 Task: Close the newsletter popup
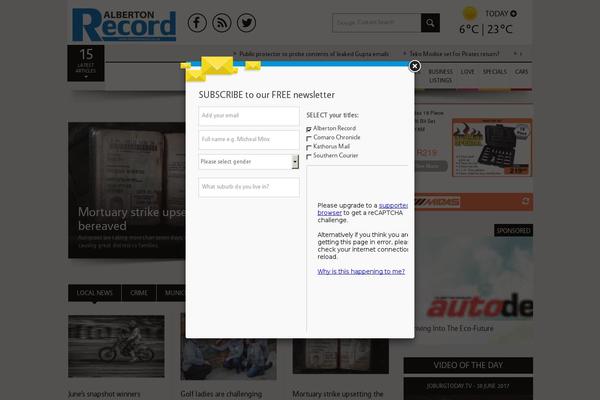point(414,66)
